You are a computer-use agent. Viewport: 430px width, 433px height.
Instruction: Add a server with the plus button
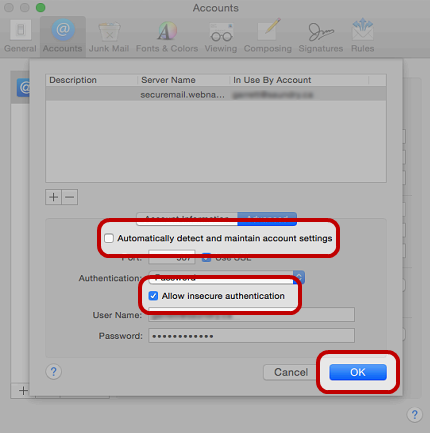[53, 197]
